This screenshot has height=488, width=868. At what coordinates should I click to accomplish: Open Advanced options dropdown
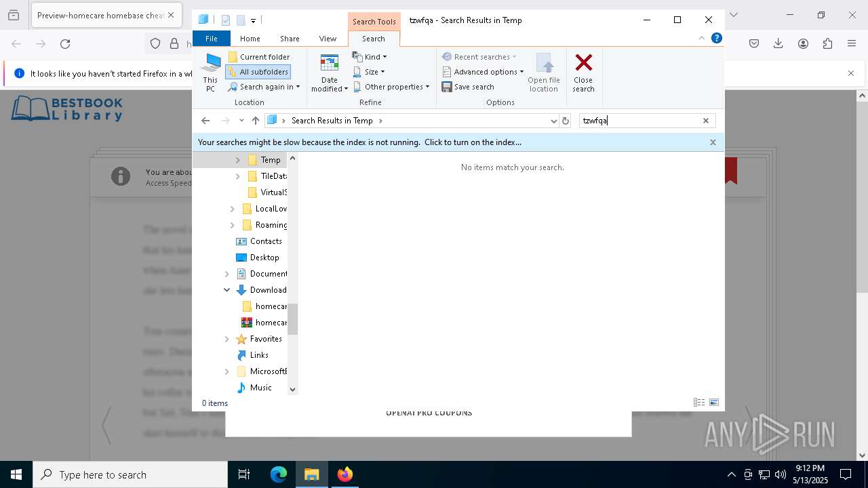coord(483,72)
